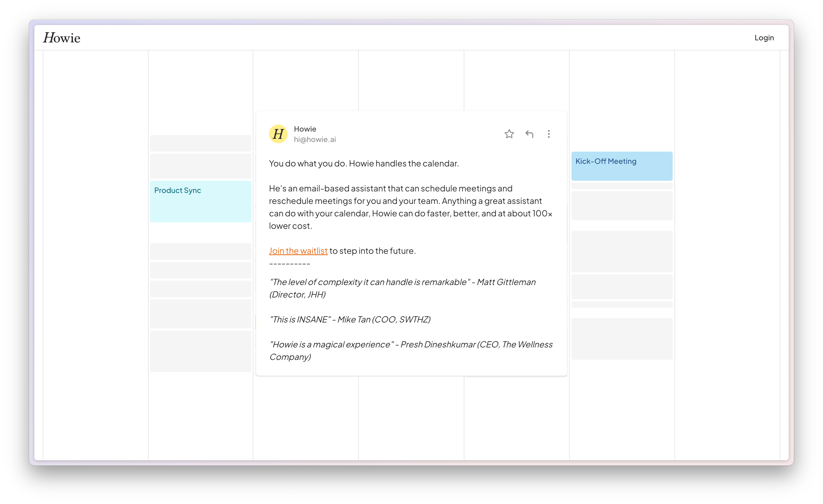823x504 pixels.
Task: Click the sender address hi@howie.ai
Action: [x=315, y=139]
